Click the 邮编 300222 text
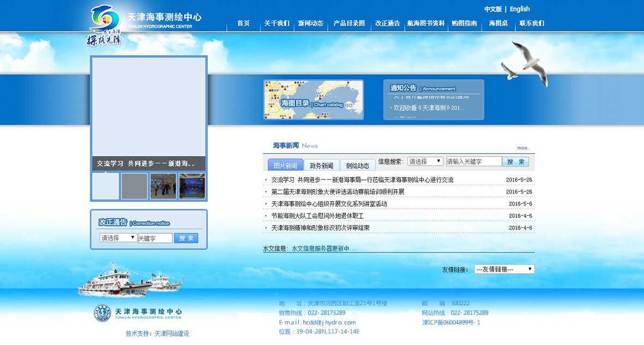 pyautogui.click(x=446, y=304)
